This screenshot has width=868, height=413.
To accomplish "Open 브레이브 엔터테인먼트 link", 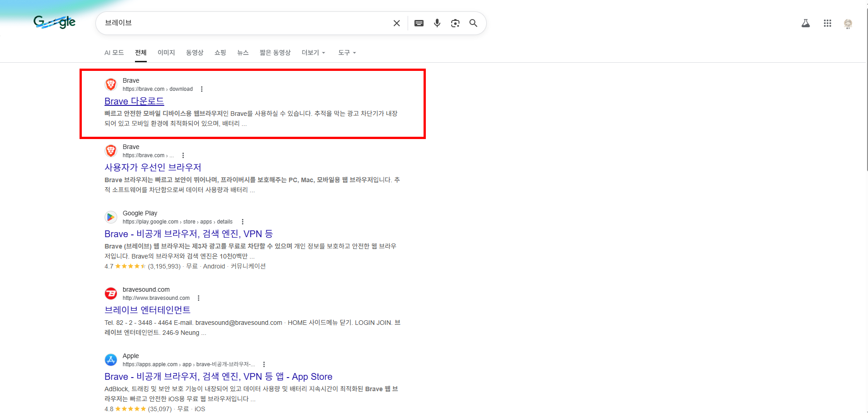I will click(148, 310).
